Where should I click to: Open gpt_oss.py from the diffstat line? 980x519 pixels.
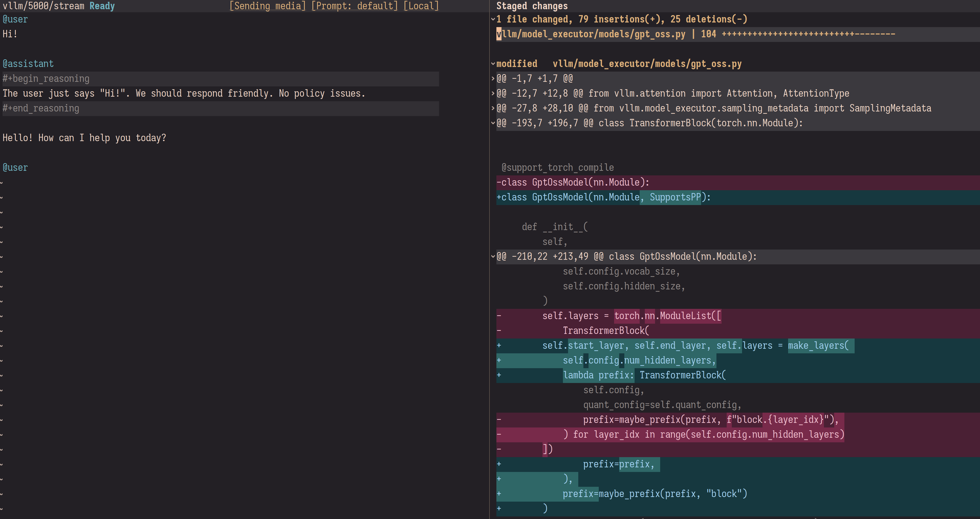point(591,34)
